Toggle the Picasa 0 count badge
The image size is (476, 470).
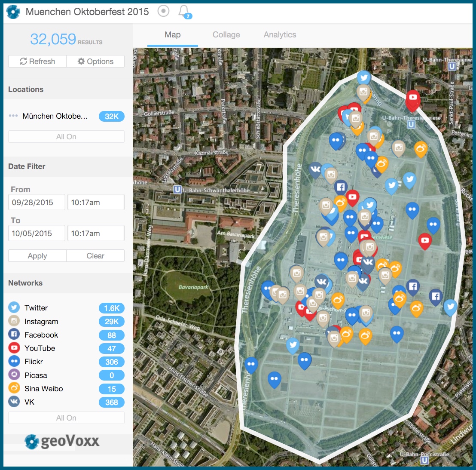111,375
